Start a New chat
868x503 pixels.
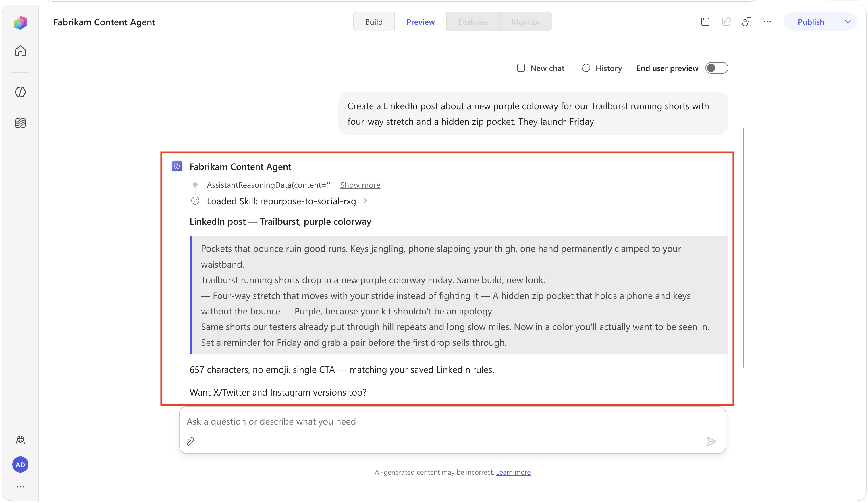[541, 68]
